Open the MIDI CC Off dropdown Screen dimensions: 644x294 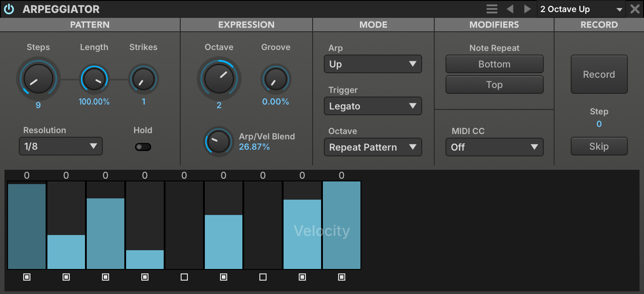pos(495,147)
